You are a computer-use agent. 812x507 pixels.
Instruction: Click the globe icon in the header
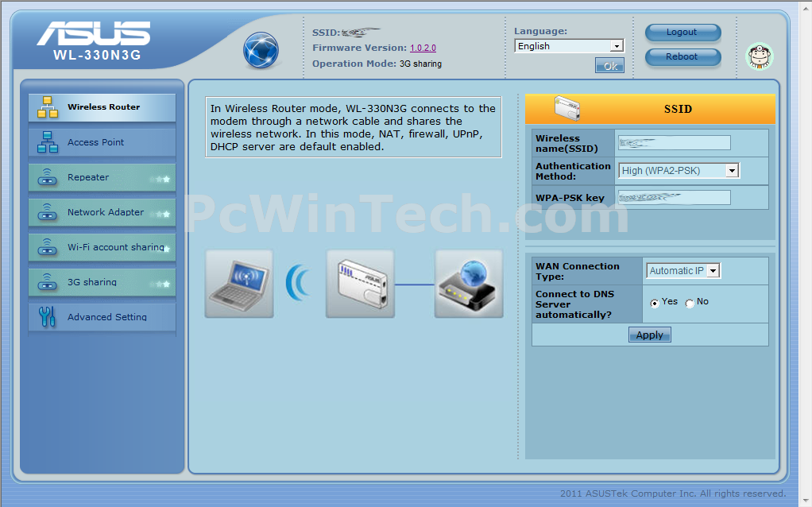[x=261, y=50]
